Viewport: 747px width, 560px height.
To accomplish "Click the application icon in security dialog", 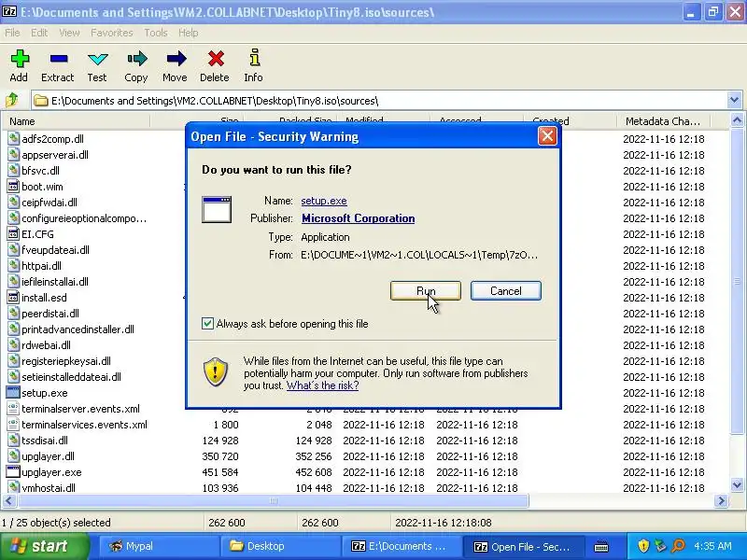I will click(x=217, y=209).
